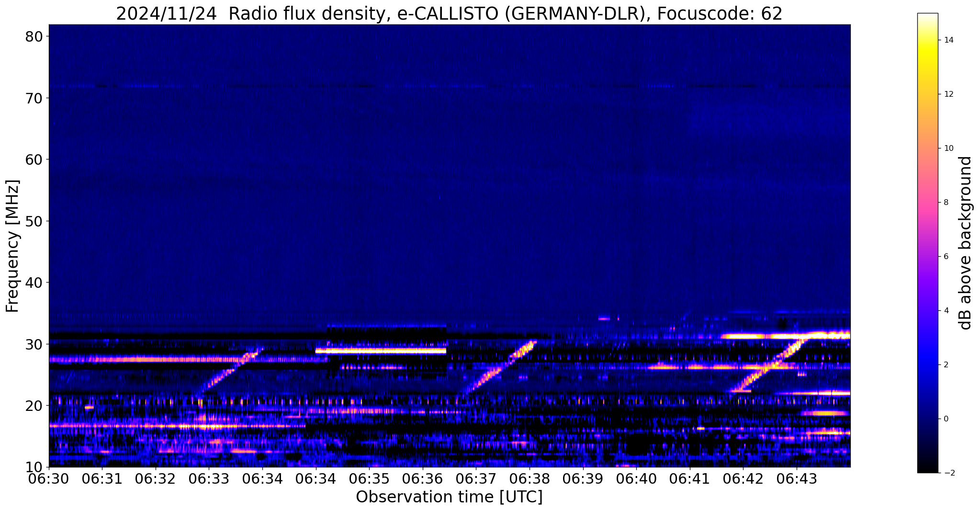Click the 06:42 time tick label

[743, 478]
